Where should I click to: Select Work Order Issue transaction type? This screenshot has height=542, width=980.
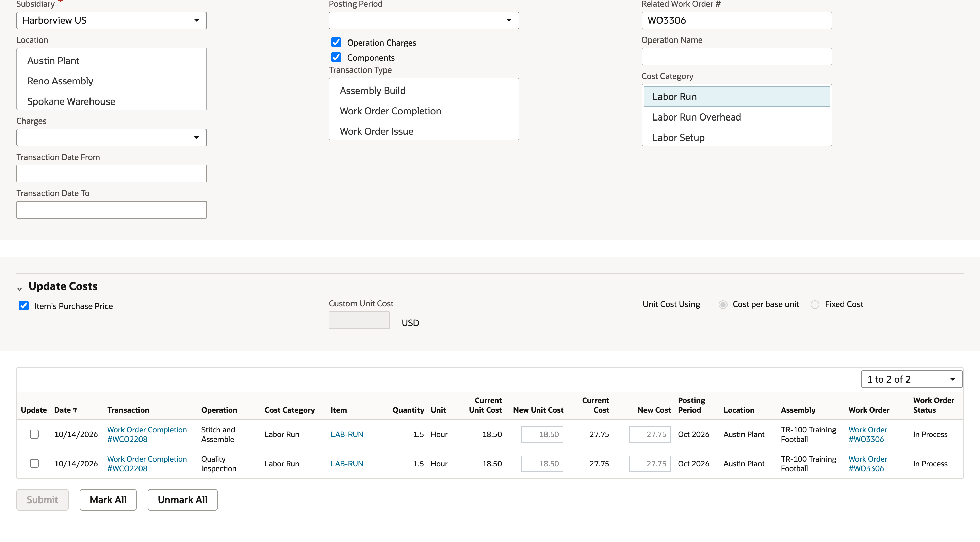pos(424,131)
